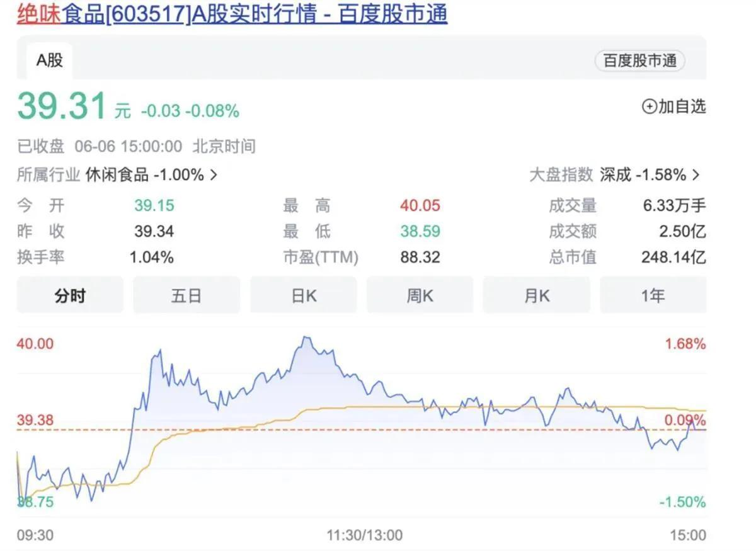This screenshot has height=551, width=756.
Task: Click the 40.00 price level label
Action: pyautogui.click(x=35, y=344)
